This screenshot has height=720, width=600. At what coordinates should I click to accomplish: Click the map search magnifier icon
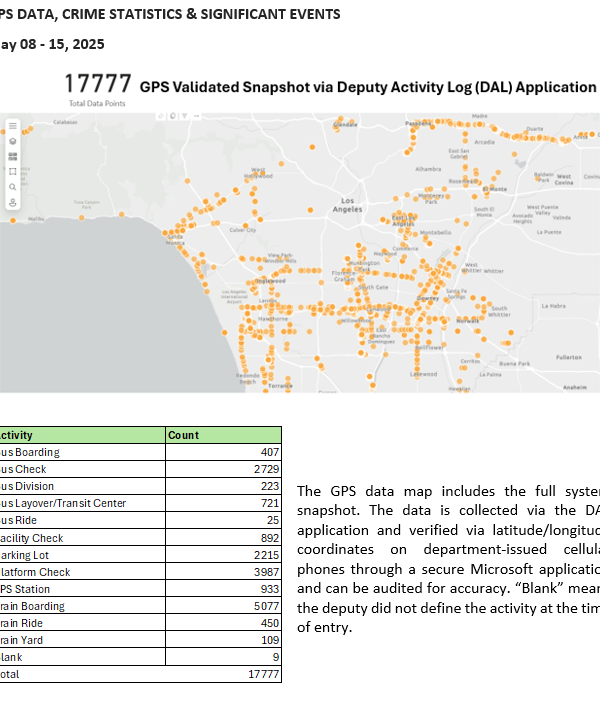pyautogui.click(x=13, y=186)
